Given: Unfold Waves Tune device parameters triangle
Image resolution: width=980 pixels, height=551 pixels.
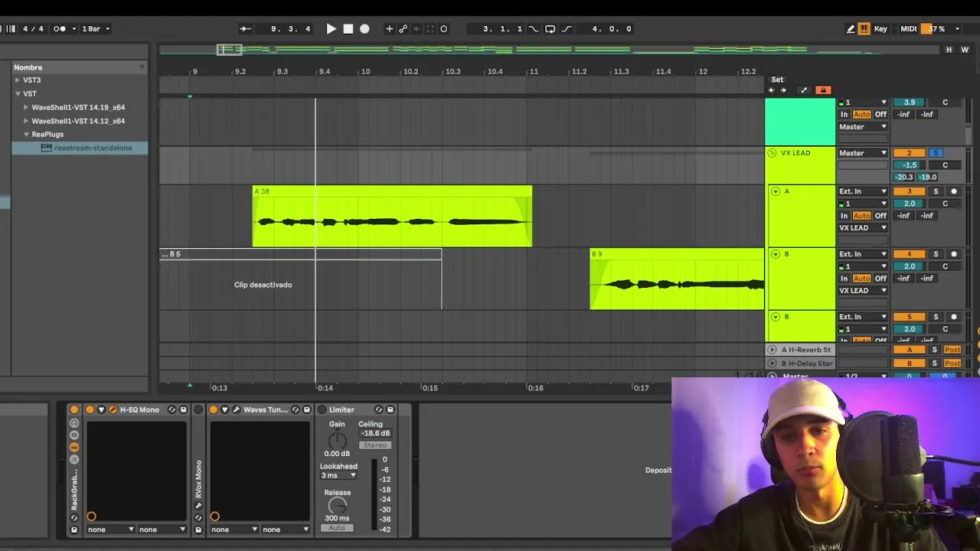Looking at the screenshot, I should pyautogui.click(x=224, y=410).
